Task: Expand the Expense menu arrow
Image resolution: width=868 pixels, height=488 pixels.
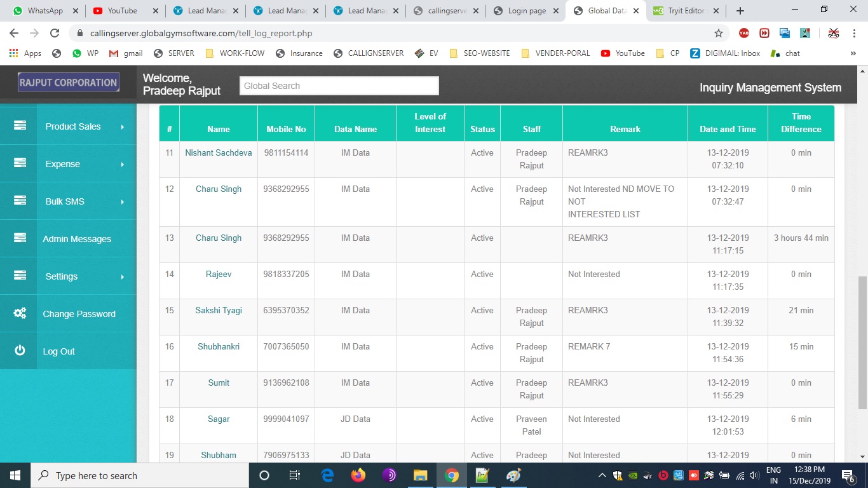Action: (122, 164)
